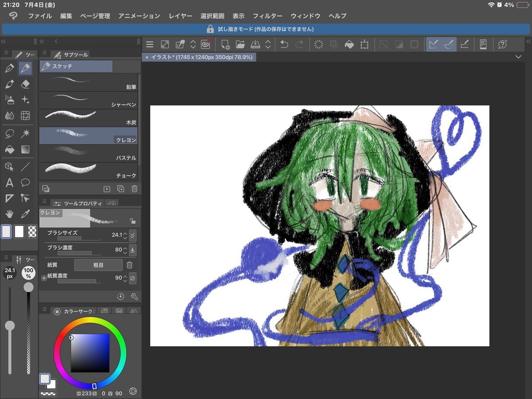Image resolution: width=532 pixels, height=399 pixels.
Task: Toggle sub tool multi-select checkbox icon
Action: point(46,188)
